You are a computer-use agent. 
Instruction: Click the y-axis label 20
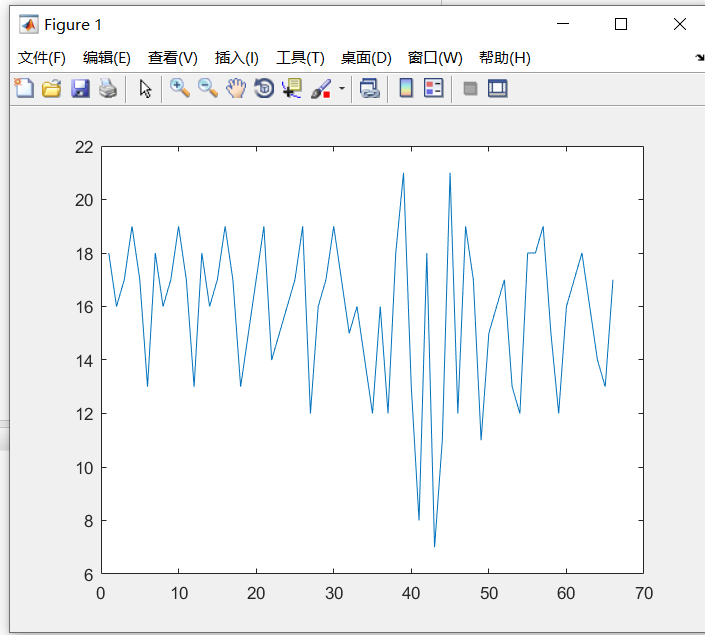point(84,200)
